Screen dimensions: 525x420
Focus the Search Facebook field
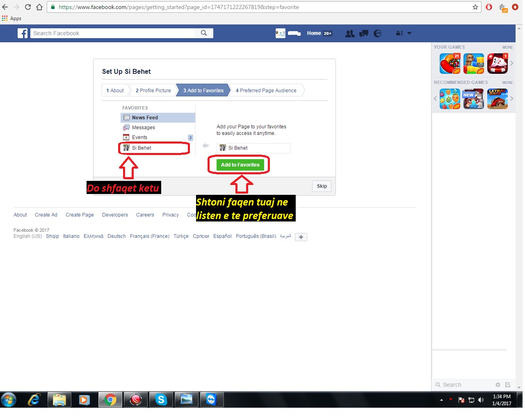point(113,33)
